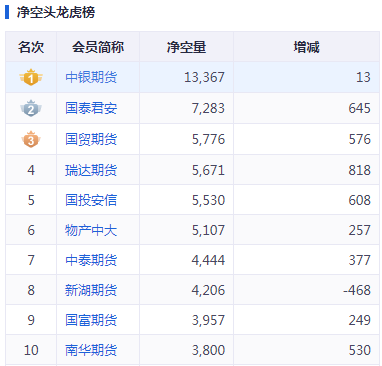Viewport: 382px width, 366px height.
Task: Open the 中银期货 member link
Action: point(91,77)
